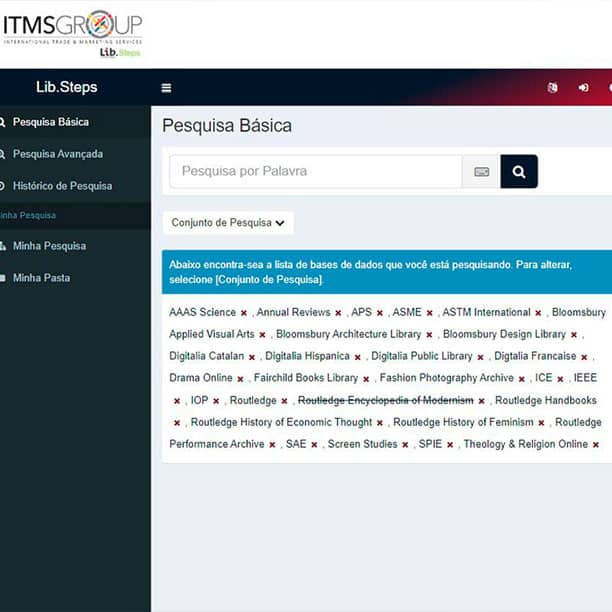This screenshot has height=612, width=612.
Task: Open Pesquisa Avançada in the sidebar
Action: [57, 154]
